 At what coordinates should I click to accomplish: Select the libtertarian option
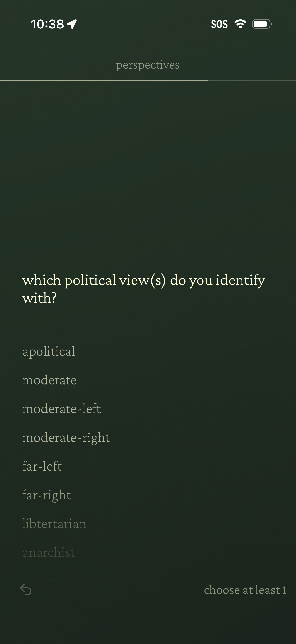54,524
